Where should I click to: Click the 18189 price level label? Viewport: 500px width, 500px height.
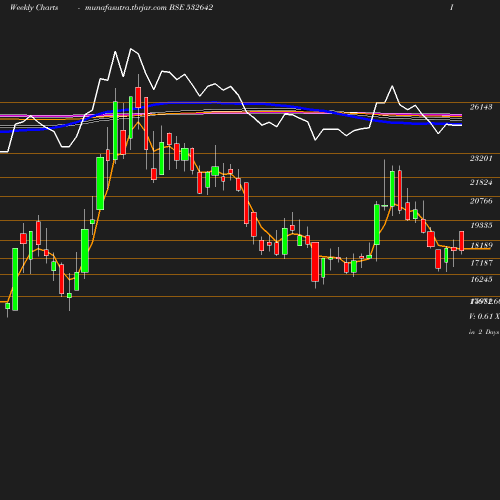pos(481,245)
